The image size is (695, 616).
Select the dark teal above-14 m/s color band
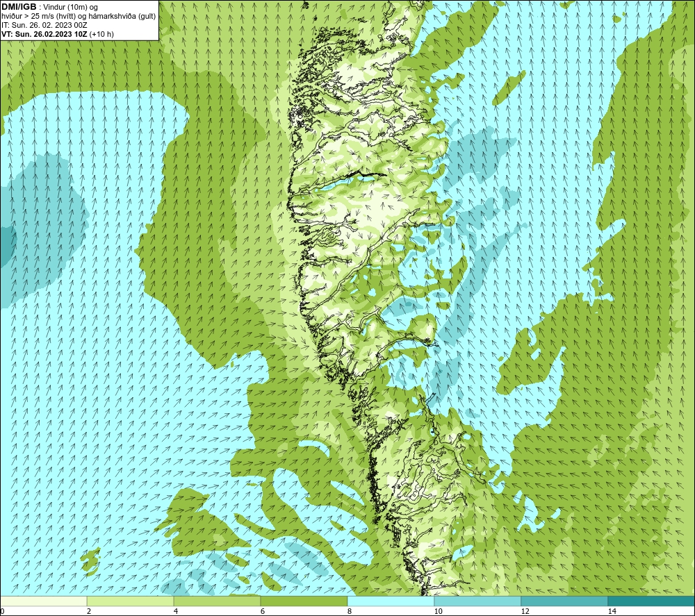(651, 601)
